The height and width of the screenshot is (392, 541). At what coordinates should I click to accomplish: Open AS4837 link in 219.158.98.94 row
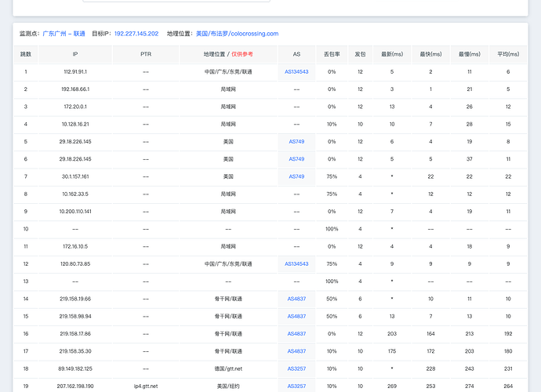pyautogui.click(x=296, y=316)
